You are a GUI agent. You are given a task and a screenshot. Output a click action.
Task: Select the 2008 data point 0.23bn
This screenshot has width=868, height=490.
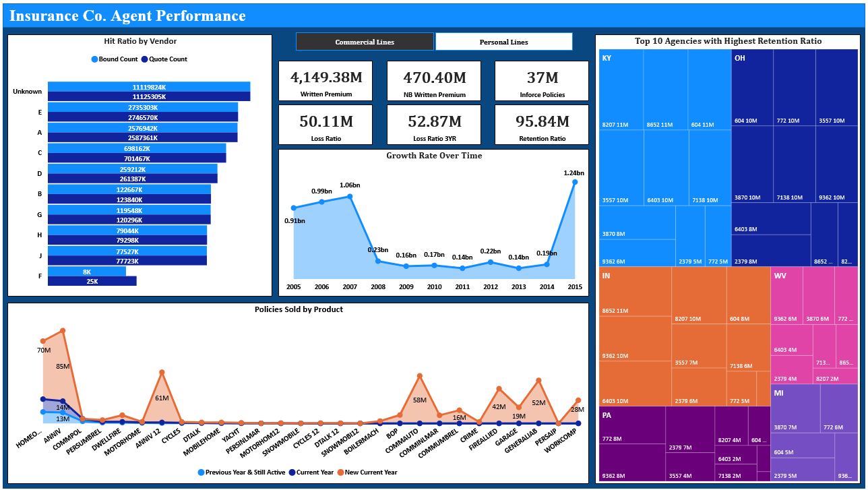click(378, 261)
